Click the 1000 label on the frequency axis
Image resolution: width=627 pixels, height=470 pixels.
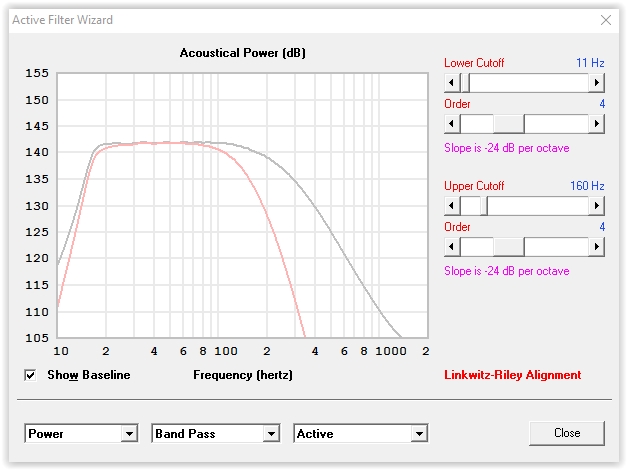pyautogui.click(x=391, y=351)
